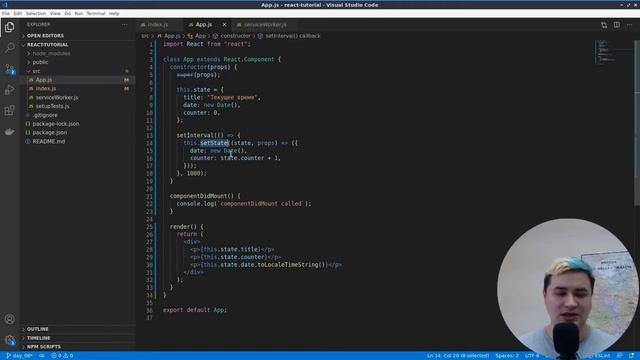Open package.json from the file tree

(x=50, y=133)
